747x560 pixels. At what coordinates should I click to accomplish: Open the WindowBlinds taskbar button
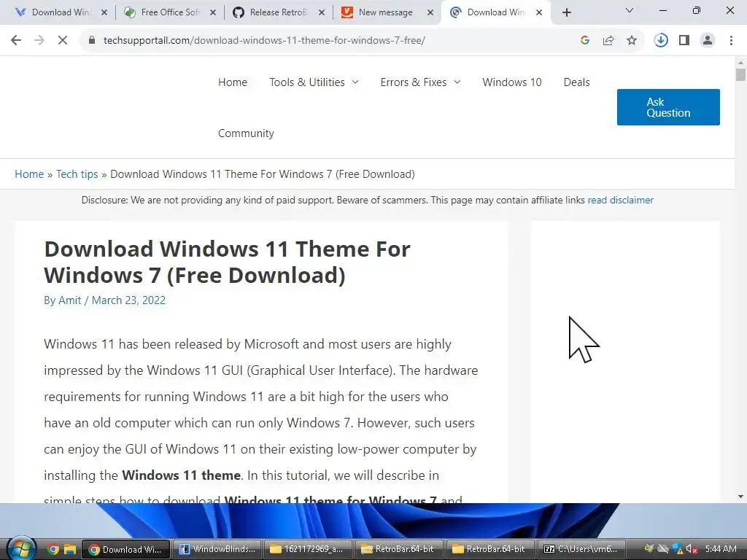[217, 550]
